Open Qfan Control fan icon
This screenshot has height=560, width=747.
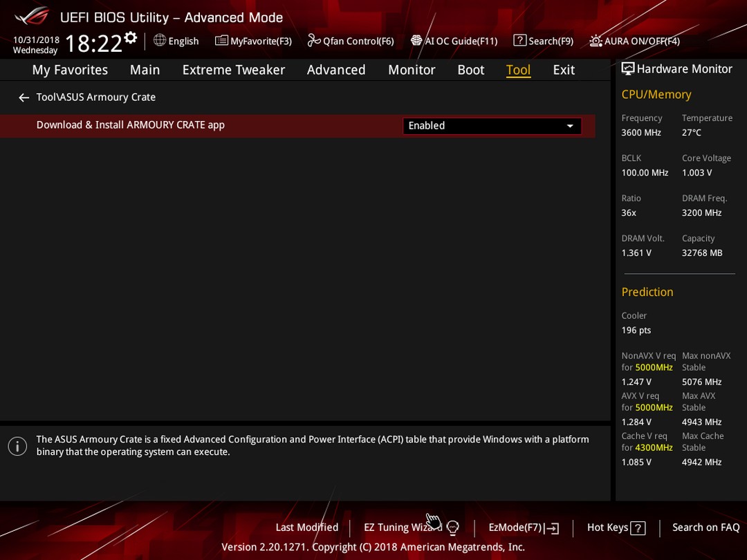[x=313, y=41]
